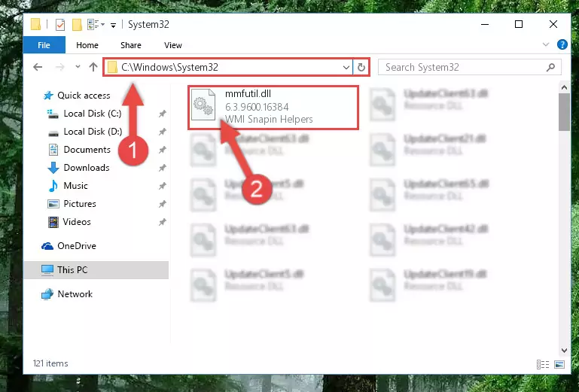Go back with the Back arrow

point(38,67)
